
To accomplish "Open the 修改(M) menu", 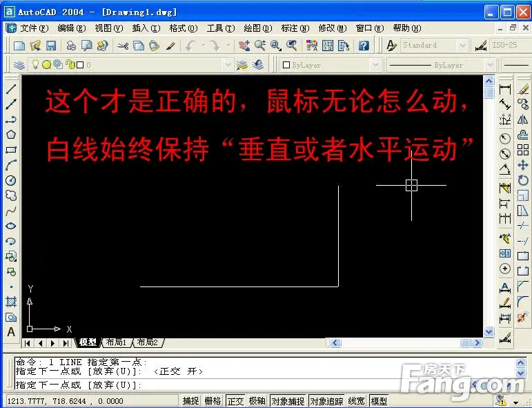I will click(333, 28).
